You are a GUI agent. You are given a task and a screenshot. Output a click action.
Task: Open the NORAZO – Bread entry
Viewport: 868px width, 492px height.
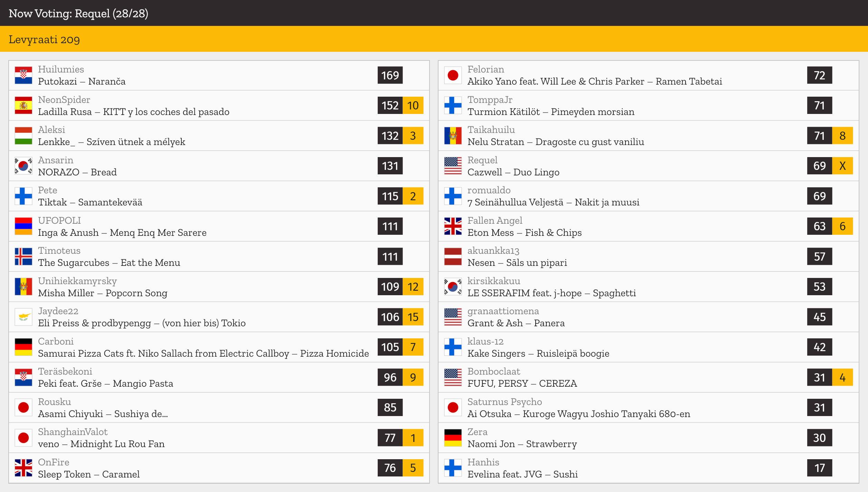219,166
